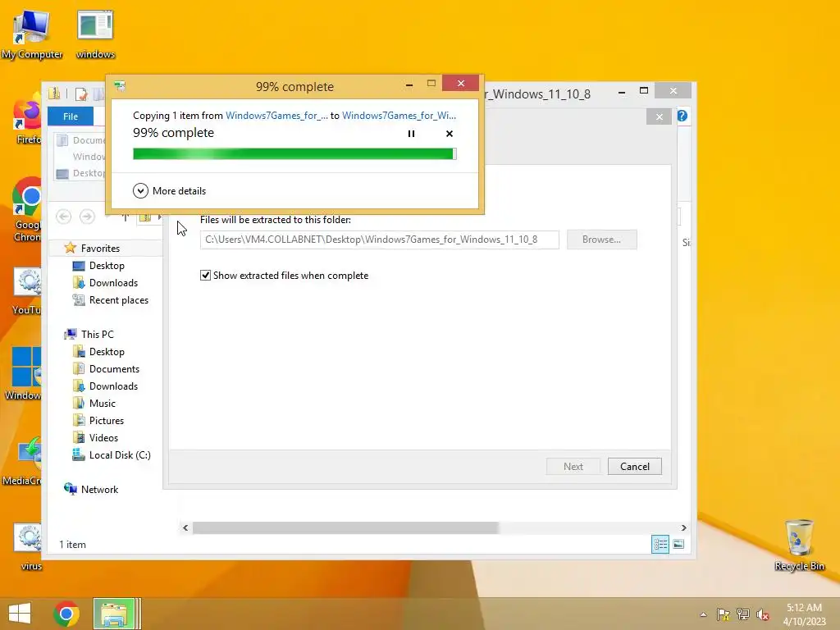Open Desktop under Favorites
Screen dimensions: 840x630
107,266
